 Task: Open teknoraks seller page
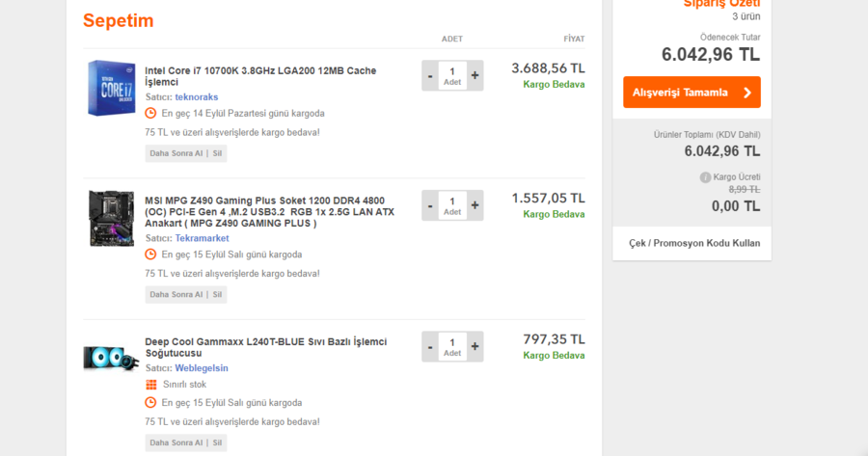196,97
